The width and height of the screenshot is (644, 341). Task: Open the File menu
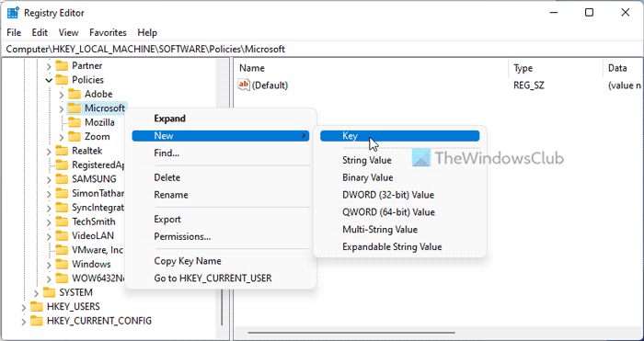click(14, 32)
